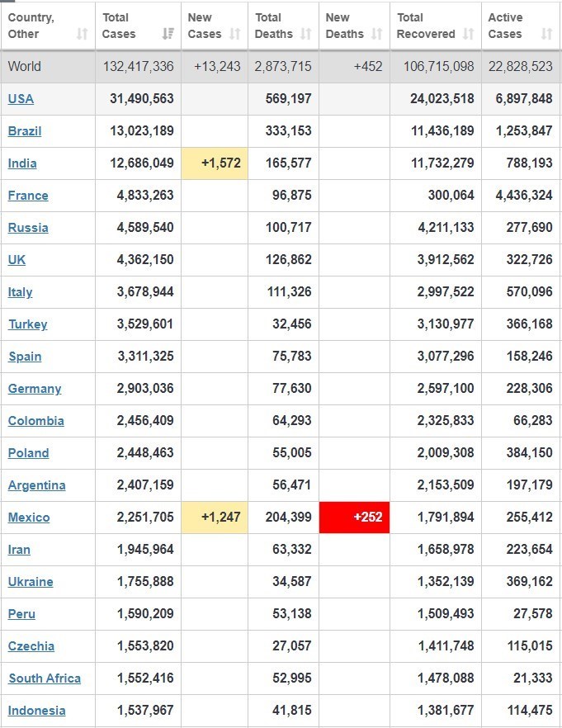Click the World total cases cell

pos(139,67)
